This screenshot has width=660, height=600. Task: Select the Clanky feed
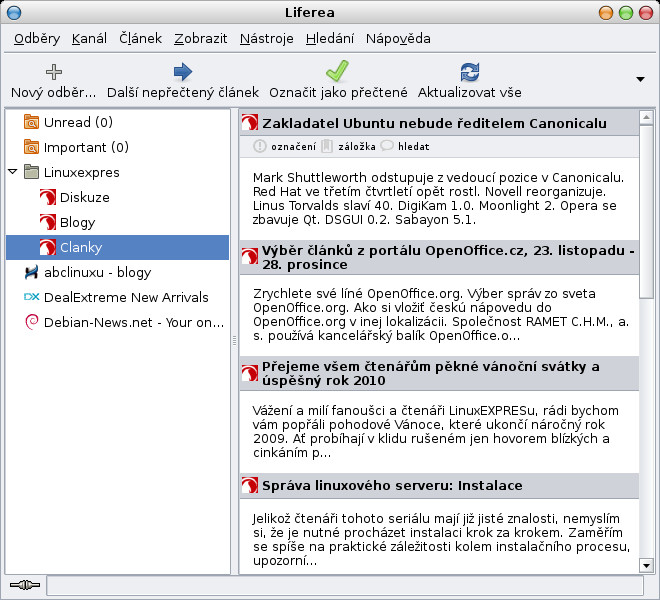coord(117,247)
